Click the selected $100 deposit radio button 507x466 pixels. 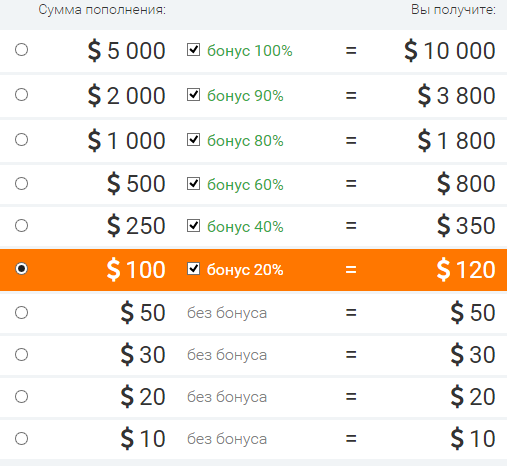click(21, 269)
